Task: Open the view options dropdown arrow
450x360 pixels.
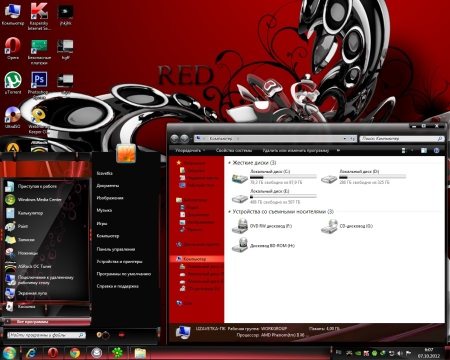Action: coord(412,150)
